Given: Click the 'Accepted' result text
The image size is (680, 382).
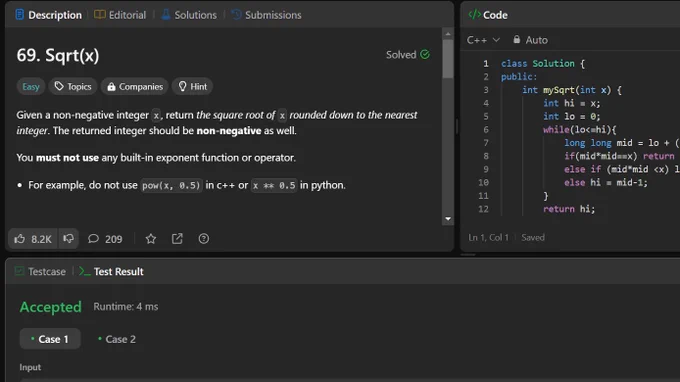Looking at the screenshot, I should pyautogui.click(x=50, y=307).
